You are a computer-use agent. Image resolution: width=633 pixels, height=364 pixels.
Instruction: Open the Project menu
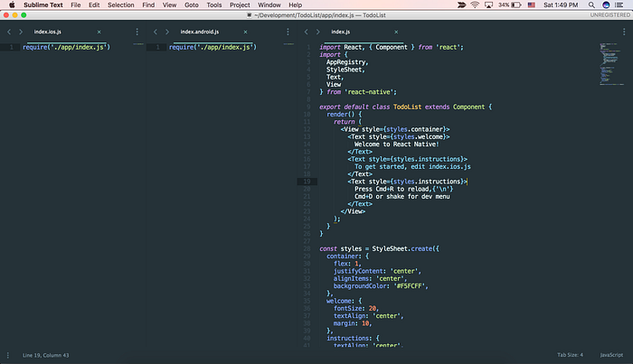(x=240, y=5)
